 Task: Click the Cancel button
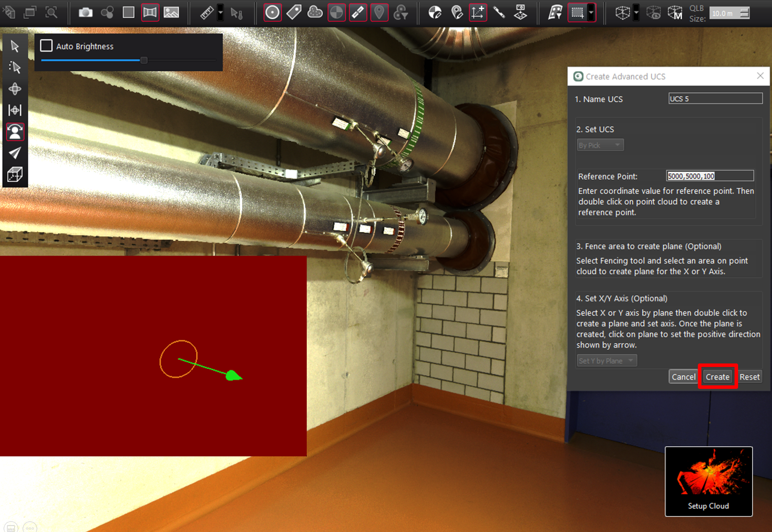pos(683,377)
